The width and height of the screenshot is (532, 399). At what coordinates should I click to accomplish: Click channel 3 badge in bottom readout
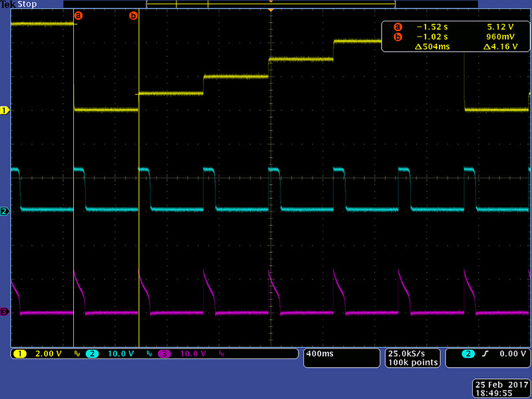(x=164, y=354)
